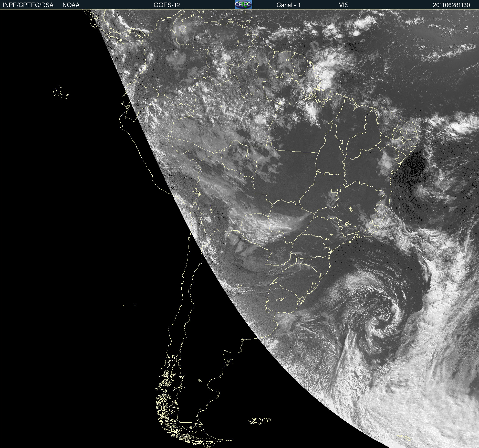Click the VIS channel label

(344, 5)
